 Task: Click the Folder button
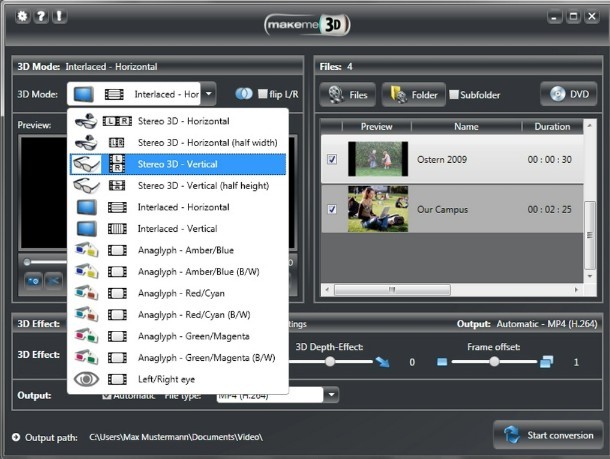pyautogui.click(x=414, y=95)
